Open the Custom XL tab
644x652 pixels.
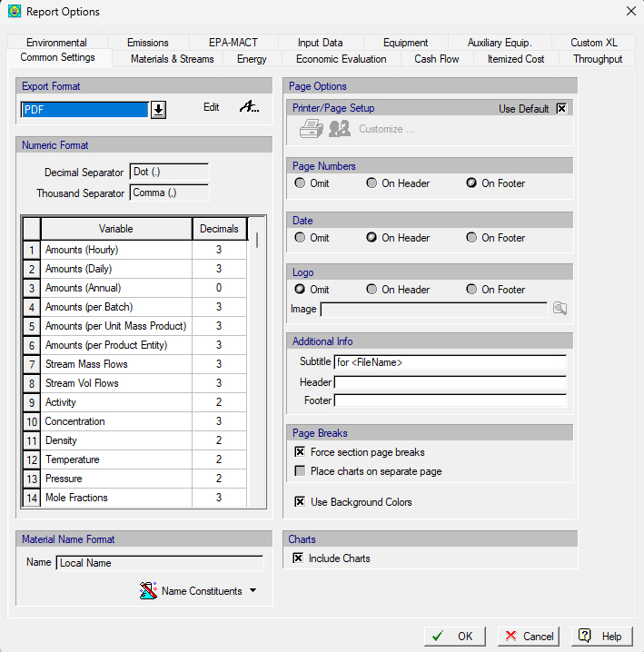point(594,43)
